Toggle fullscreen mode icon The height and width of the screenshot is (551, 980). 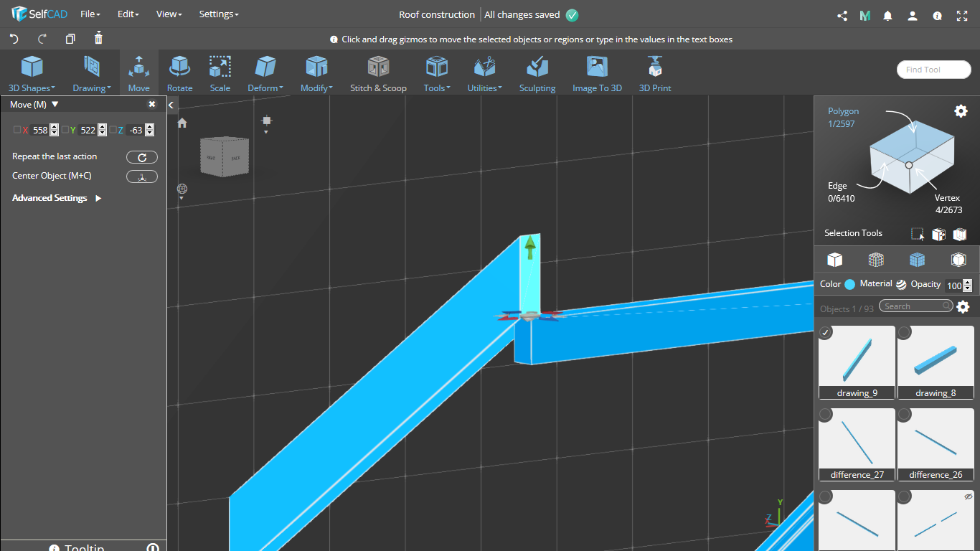pos(963,15)
